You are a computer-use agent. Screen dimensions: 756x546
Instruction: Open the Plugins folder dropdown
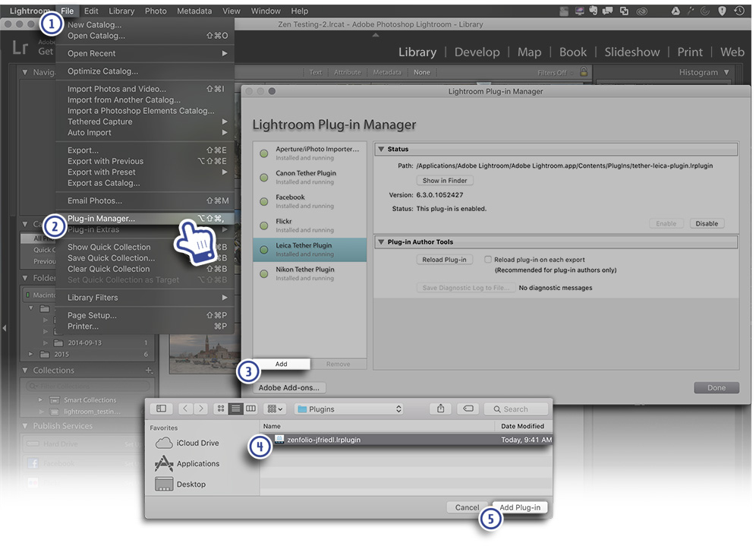click(x=350, y=409)
